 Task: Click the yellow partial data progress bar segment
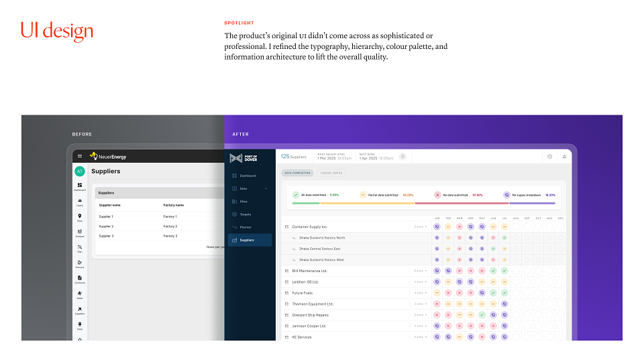pos(368,203)
